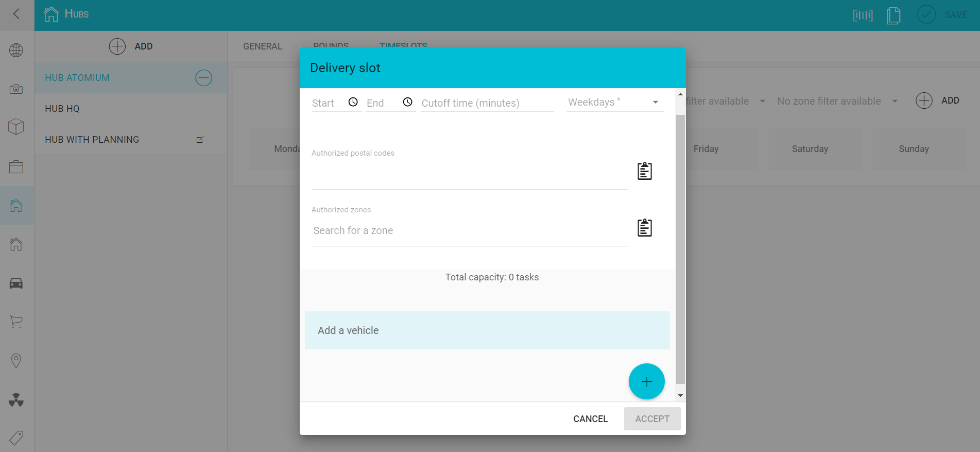Click the clipboard icon for Authorized zones
The image size is (980, 452).
point(645,227)
